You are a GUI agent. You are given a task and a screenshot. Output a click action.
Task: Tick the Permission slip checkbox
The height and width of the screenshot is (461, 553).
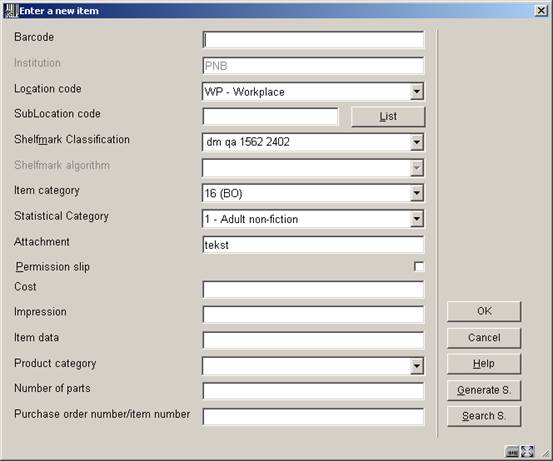(419, 266)
